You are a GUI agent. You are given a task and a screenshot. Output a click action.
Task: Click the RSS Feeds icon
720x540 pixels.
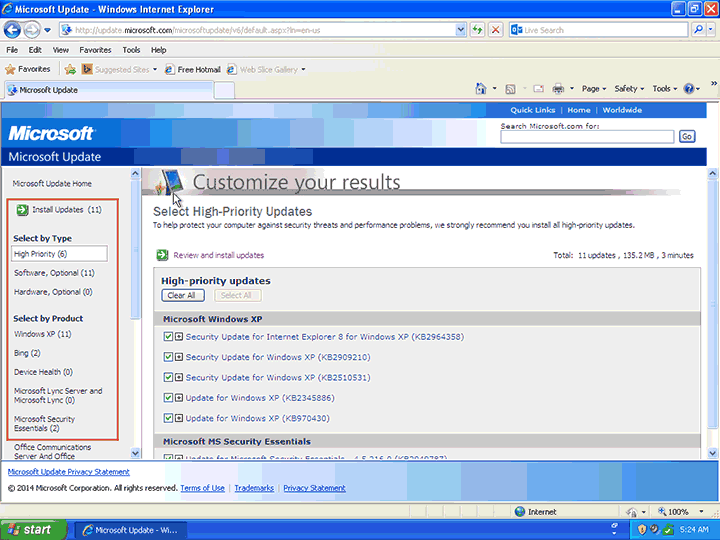tap(510, 89)
